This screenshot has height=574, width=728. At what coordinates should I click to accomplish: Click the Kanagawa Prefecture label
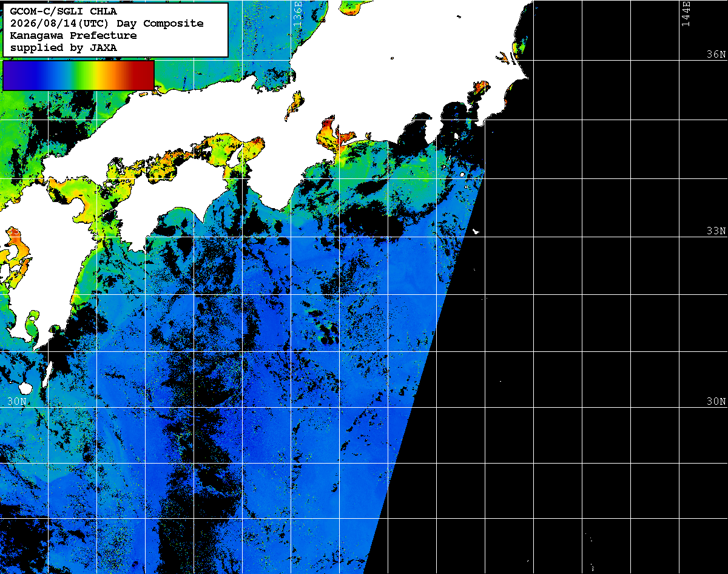[x=73, y=35]
